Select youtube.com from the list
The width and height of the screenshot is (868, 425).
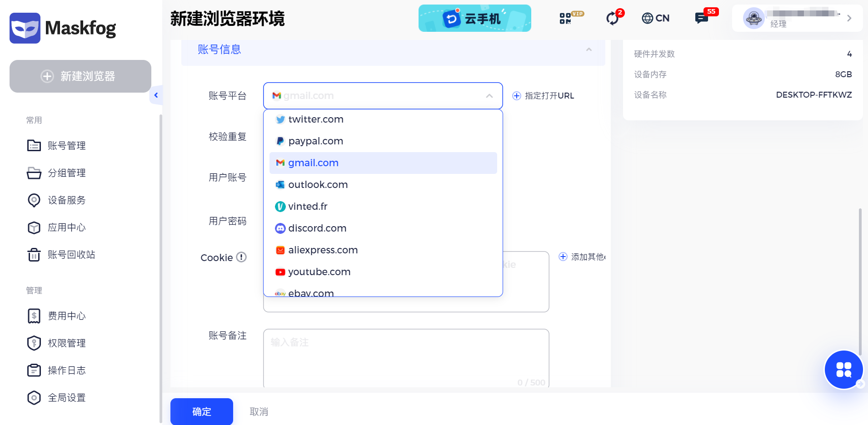pyautogui.click(x=383, y=272)
